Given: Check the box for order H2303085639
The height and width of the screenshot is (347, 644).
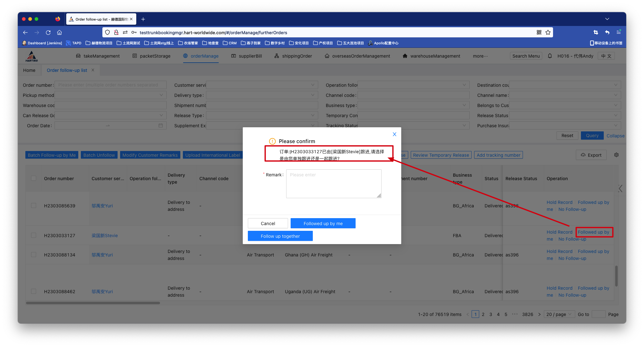Looking at the screenshot, I should 34,206.
